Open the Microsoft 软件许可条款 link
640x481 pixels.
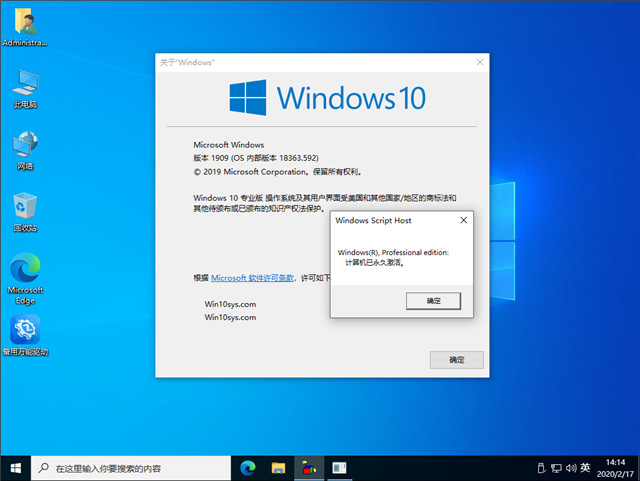pyautogui.click(x=252, y=278)
